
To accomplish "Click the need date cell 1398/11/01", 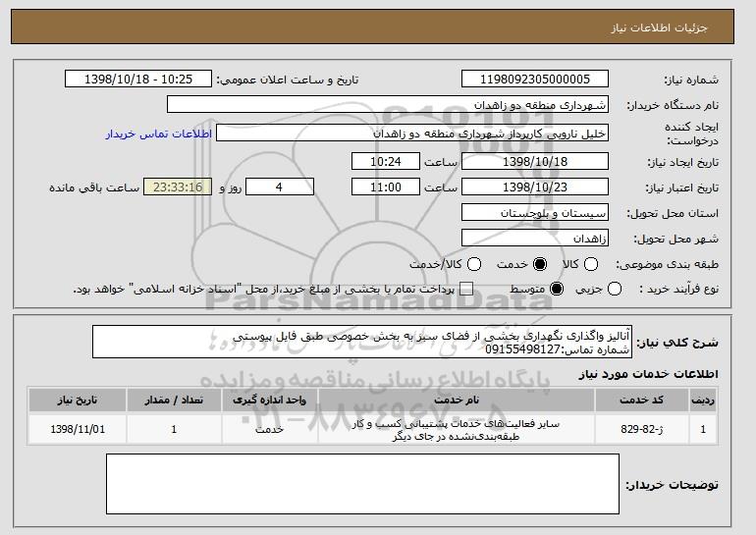I will [x=78, y=429].
